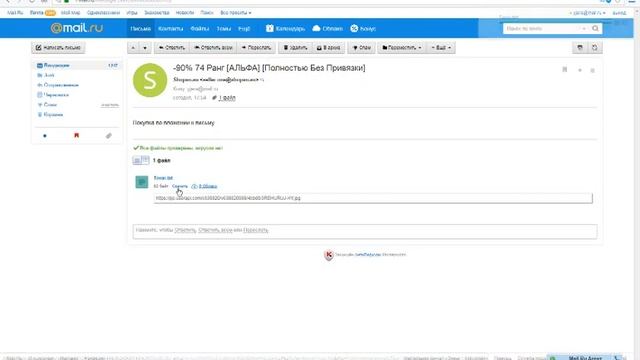Click the Ответить reply button
The height and width of the screenshot is (360, 640).
click(x=172, y=48)
